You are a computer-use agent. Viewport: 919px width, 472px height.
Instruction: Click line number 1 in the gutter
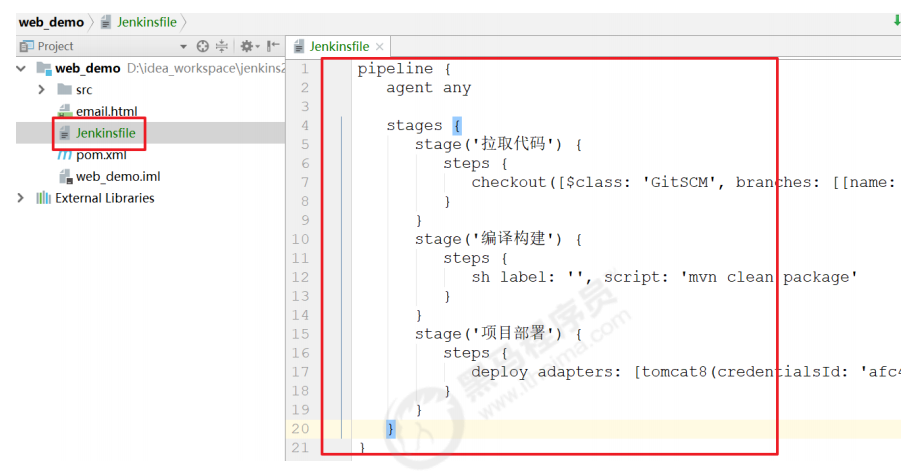coord(304,69)
